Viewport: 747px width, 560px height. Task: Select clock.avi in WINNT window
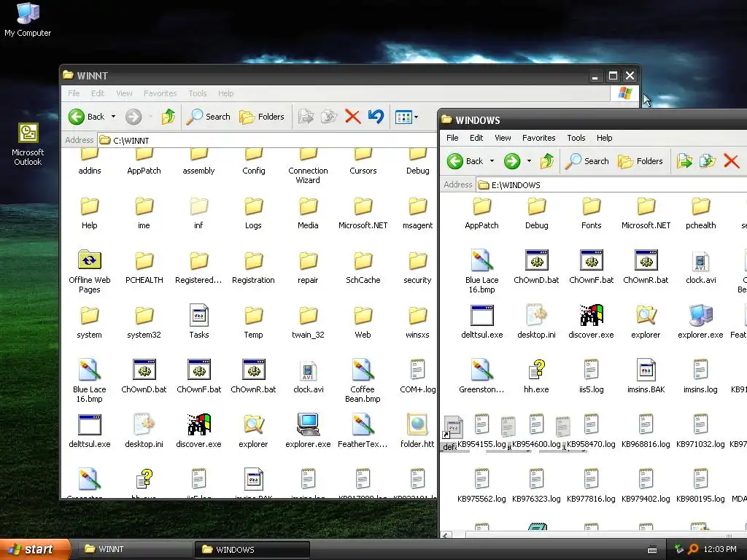(x=309, y=376)
